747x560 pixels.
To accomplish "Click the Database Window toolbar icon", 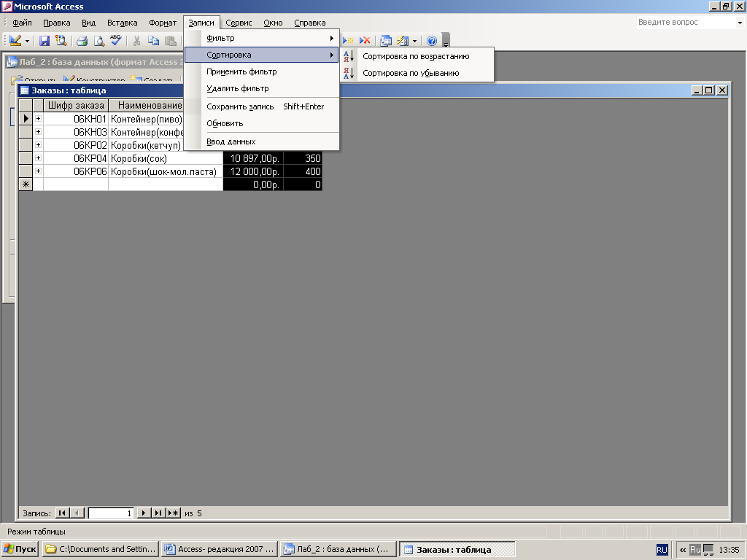I will tap(386, 41).
